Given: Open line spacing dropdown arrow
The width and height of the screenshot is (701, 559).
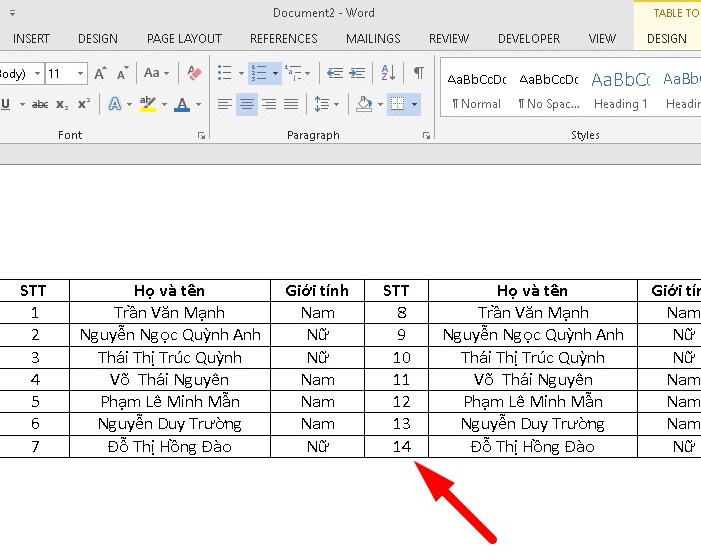Looking at the screenshot, I should [337, 105].
